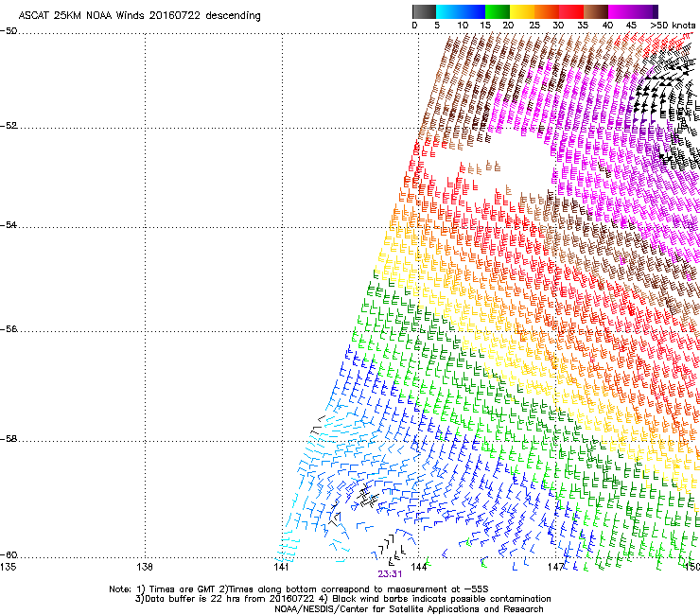Click the 138 longitude axis label
The image size is (700, 615).
(144, 567)
